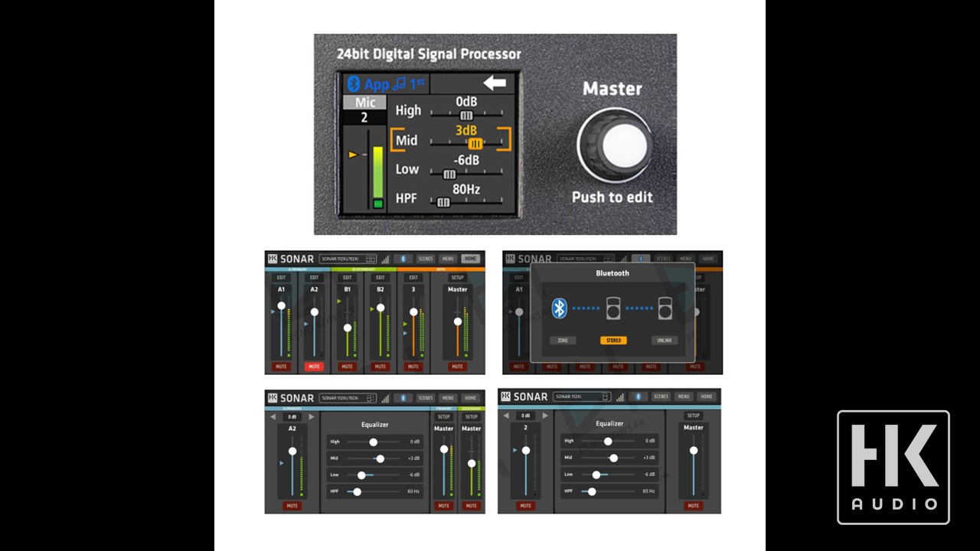Grab the B1 fader knob
Screen dimensions: 980x551
click(x=348, y=328)
